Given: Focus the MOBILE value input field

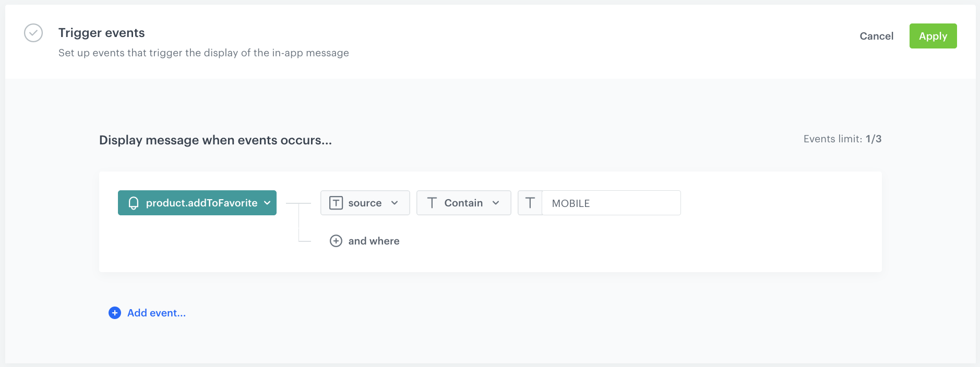Looking at the screenshot, I should click(x=611, y=203).
